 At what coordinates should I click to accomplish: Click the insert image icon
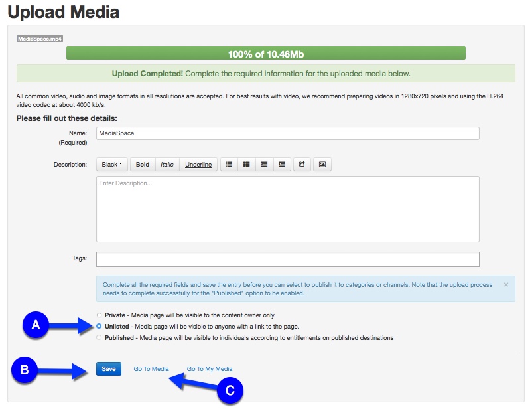322,164
